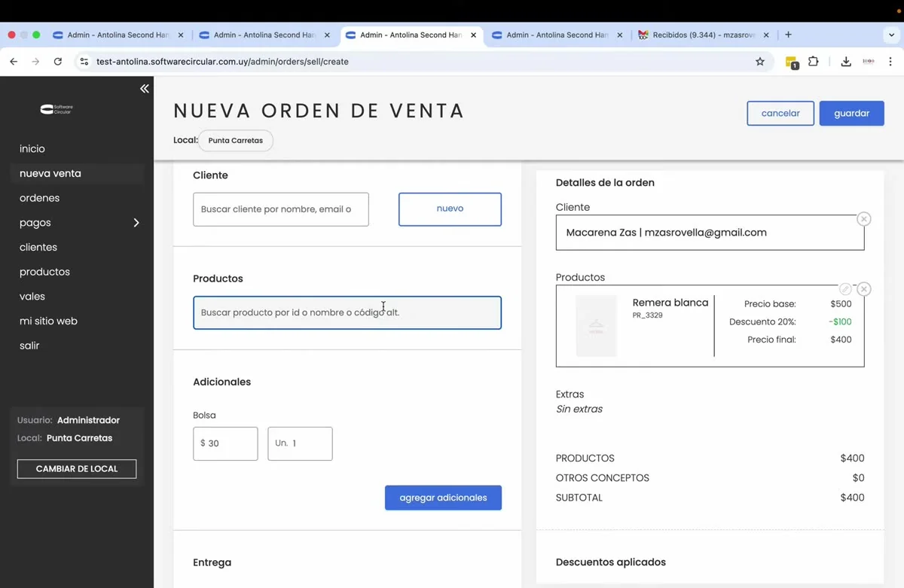This screenshot has height=588, width=904.
Task: Click the Punta Carretas local chip
Action: click(x=236, y=141)
